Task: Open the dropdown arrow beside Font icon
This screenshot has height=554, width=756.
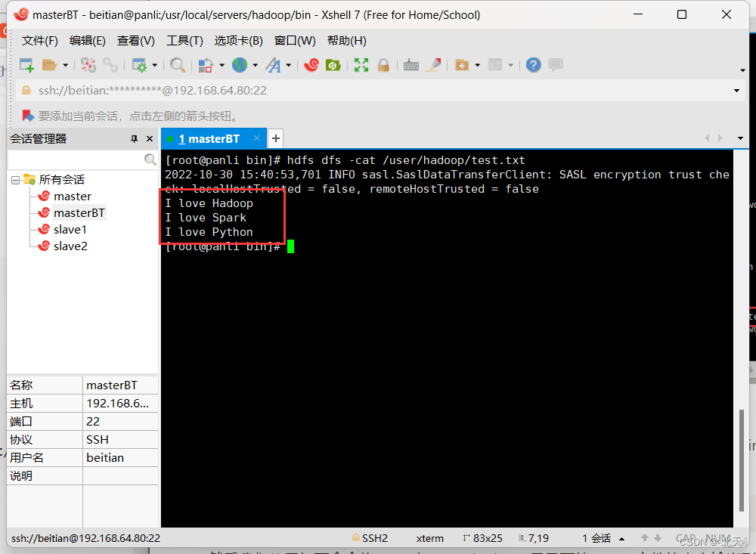Action: (x=289, y=65)
